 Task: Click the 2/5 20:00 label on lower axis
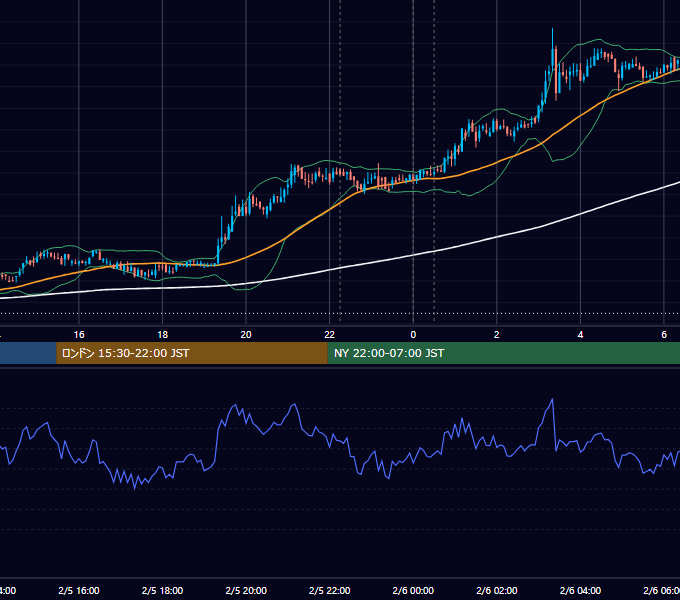246,590
